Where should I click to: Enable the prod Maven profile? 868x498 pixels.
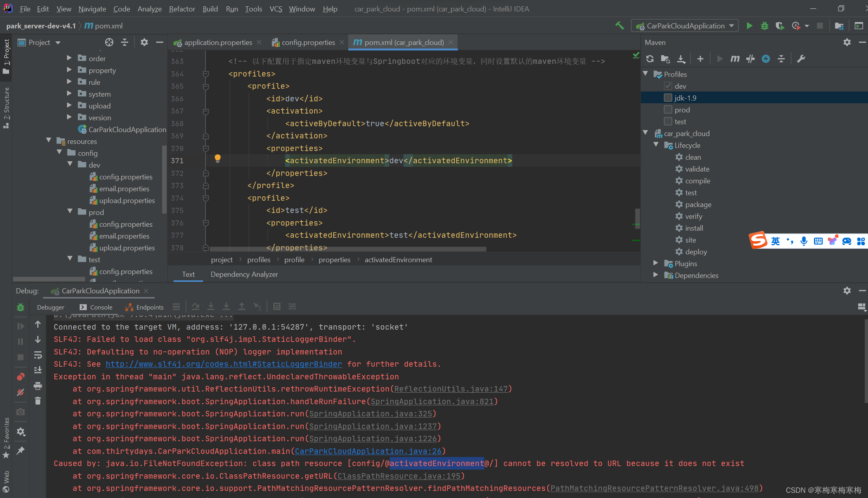668,110
